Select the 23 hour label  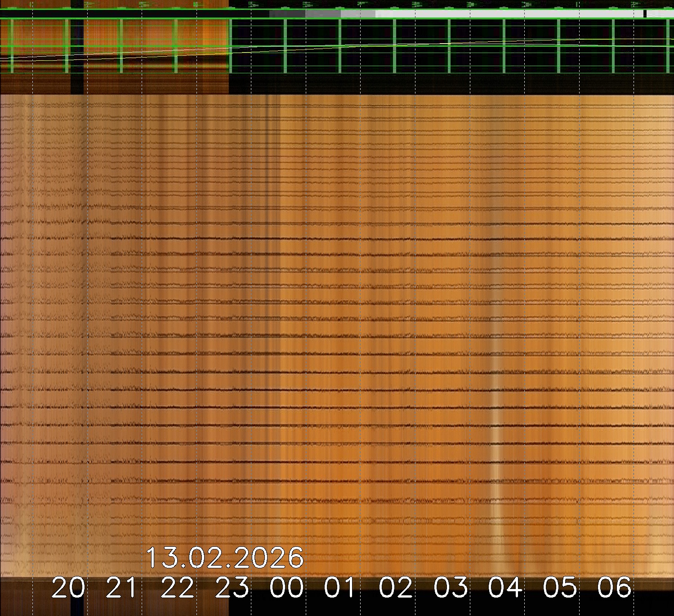232,588
